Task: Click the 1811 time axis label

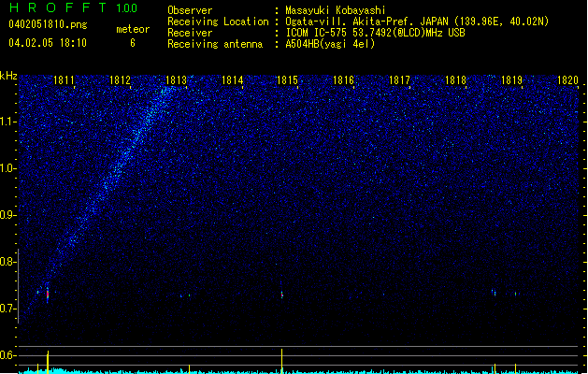Action: (x=64, y=80)
